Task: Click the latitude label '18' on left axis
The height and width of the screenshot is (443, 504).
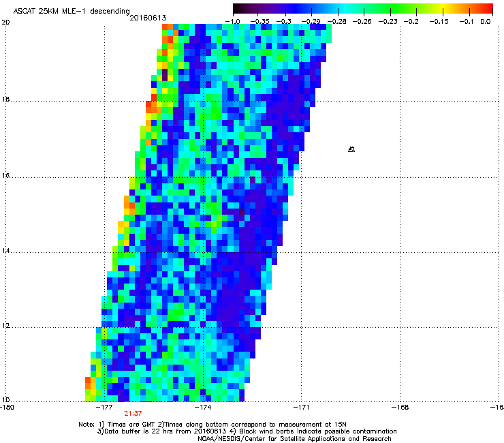Action: coord(5,99)
